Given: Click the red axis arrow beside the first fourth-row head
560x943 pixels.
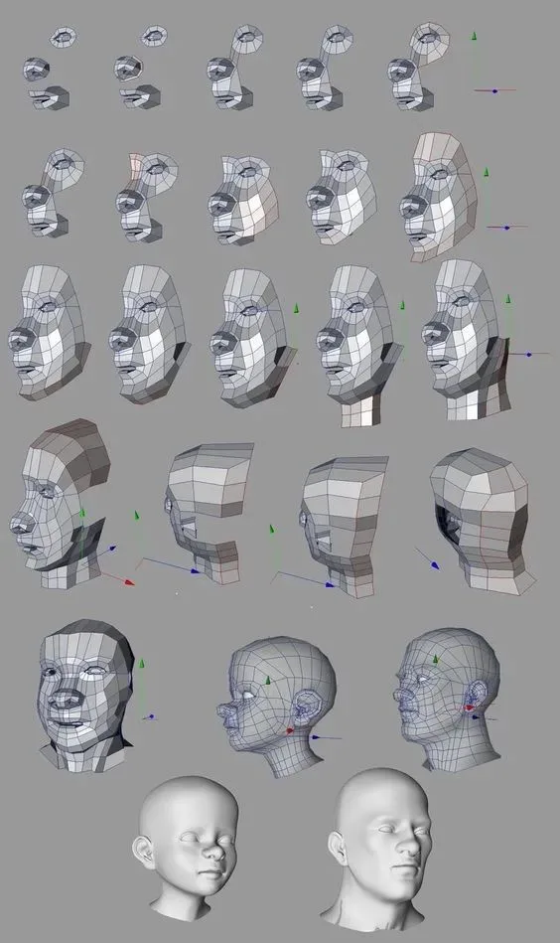Looking at the screenshot, I should pyautogui.click(x=128, y=581).
